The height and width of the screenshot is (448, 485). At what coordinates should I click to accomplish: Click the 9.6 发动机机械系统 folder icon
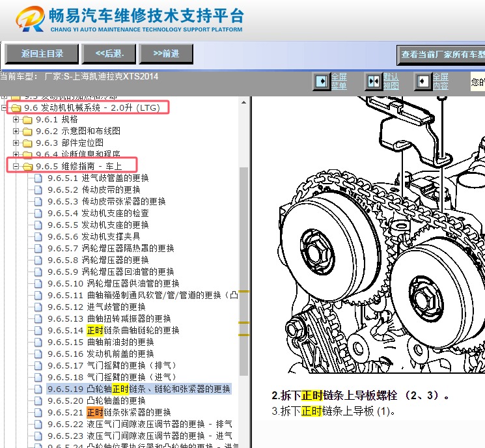click(16, 108)
